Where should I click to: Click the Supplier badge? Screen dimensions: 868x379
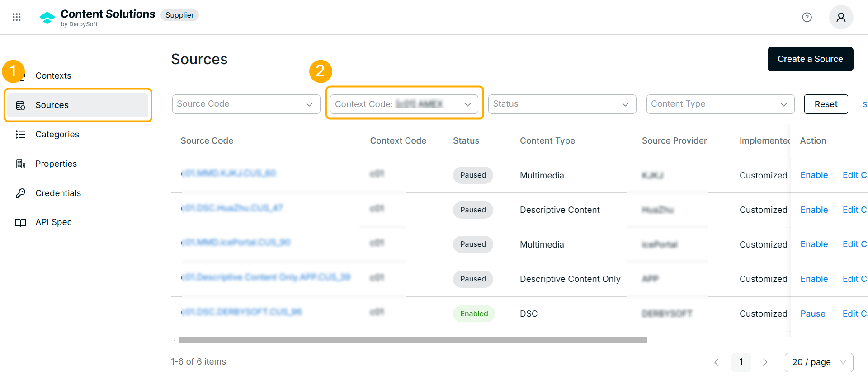click(x=179, y=15)
